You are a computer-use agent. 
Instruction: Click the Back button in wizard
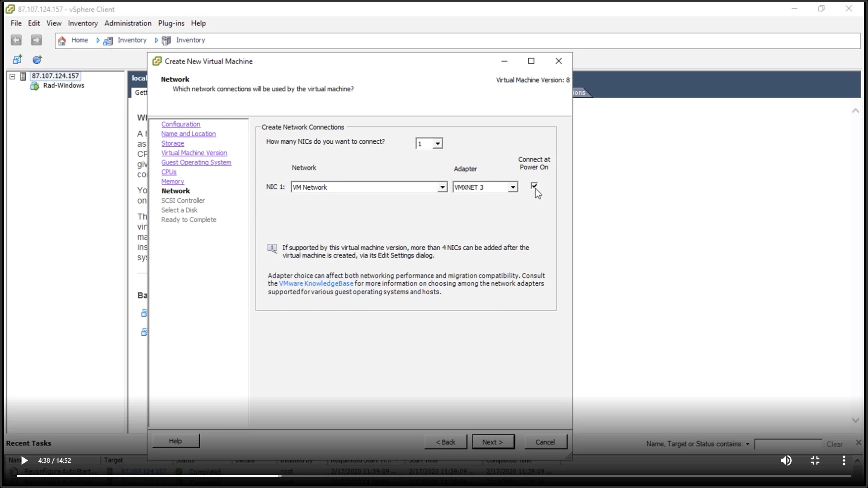pos(446,442)
